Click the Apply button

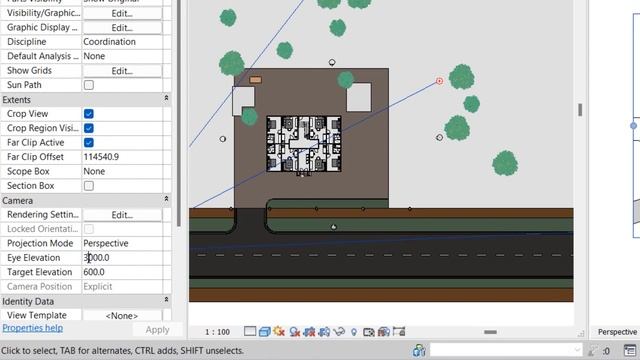coord(157,330)
